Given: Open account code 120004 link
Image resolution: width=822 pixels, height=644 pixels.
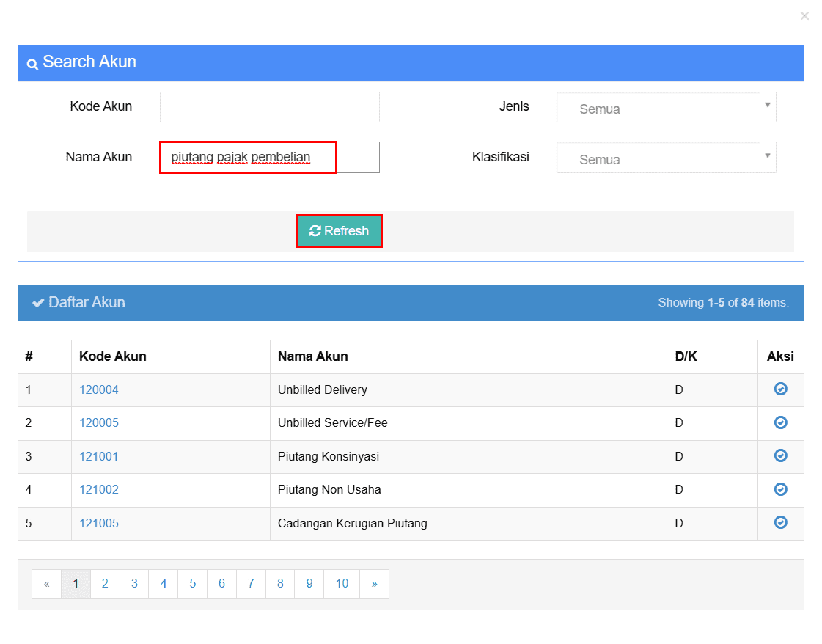Looking at the screenshot, I should coord(99,390).
